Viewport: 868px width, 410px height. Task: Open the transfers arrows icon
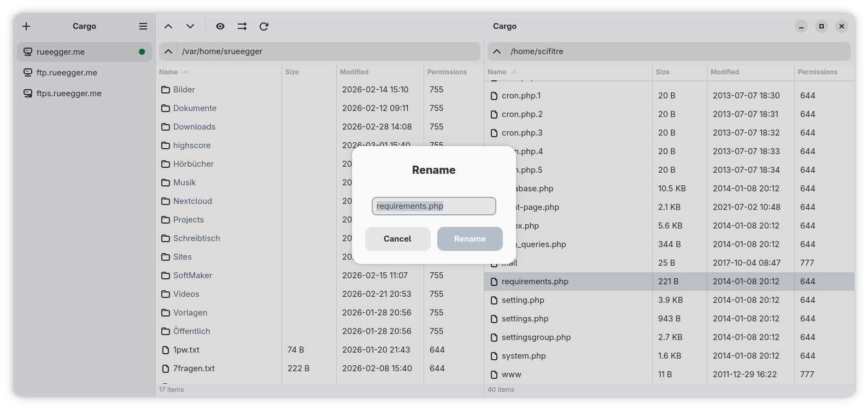242,26
